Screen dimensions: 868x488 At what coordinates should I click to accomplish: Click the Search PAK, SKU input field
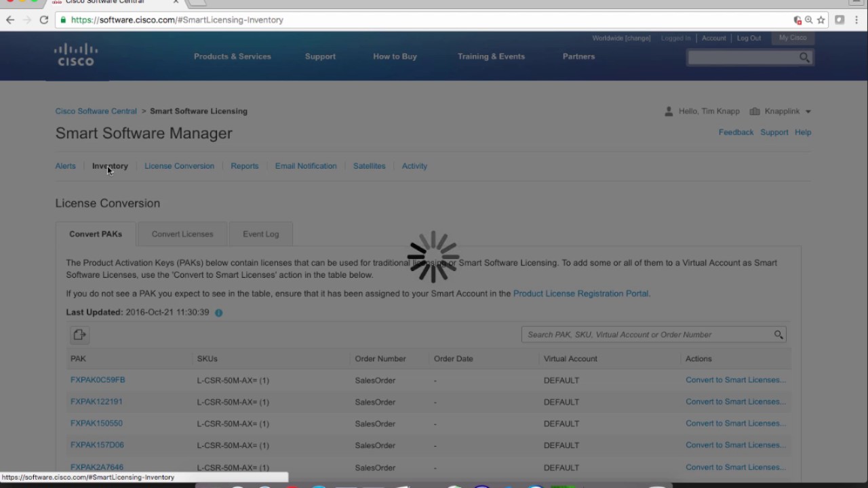coord(648,334)
